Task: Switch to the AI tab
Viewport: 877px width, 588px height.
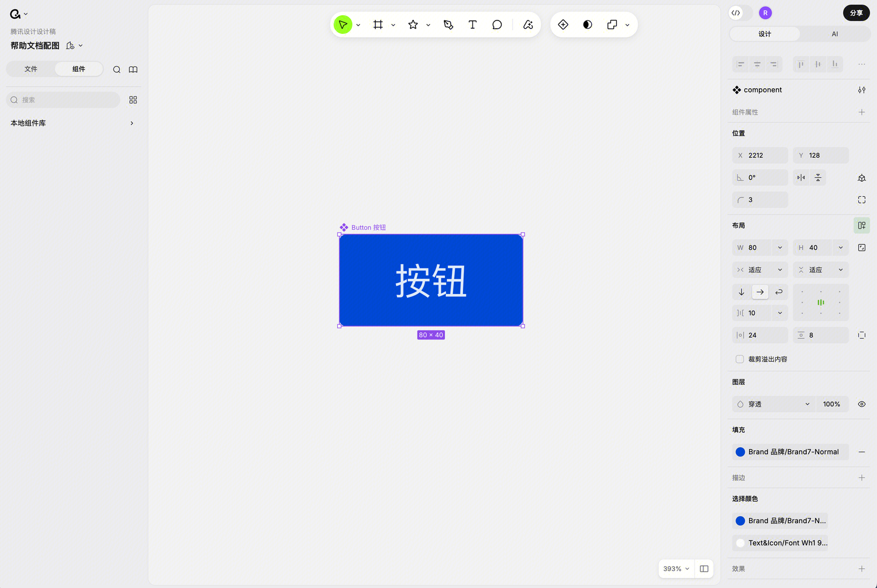Action: [834, 34]
